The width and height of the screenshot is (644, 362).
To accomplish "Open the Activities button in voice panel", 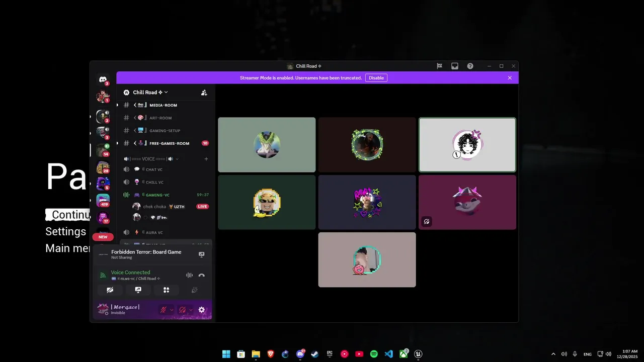I will [x=166, y=290].
